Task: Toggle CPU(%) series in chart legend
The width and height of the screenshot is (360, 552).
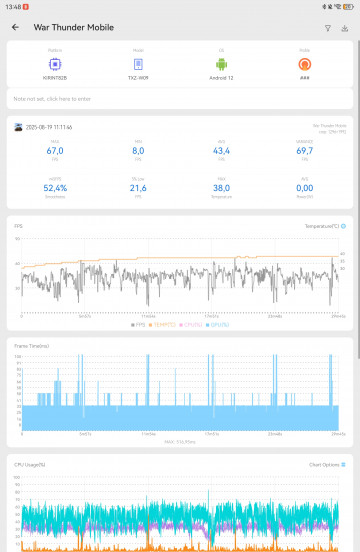Action: tap(191, 325)
